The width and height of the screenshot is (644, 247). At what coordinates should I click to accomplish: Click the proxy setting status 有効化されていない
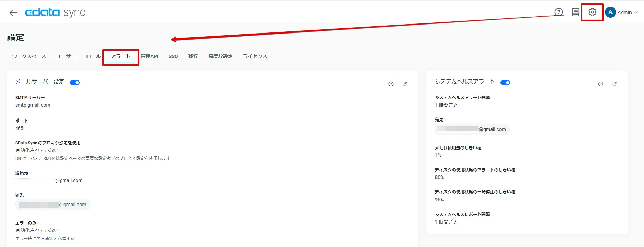(x=37, y=150)
